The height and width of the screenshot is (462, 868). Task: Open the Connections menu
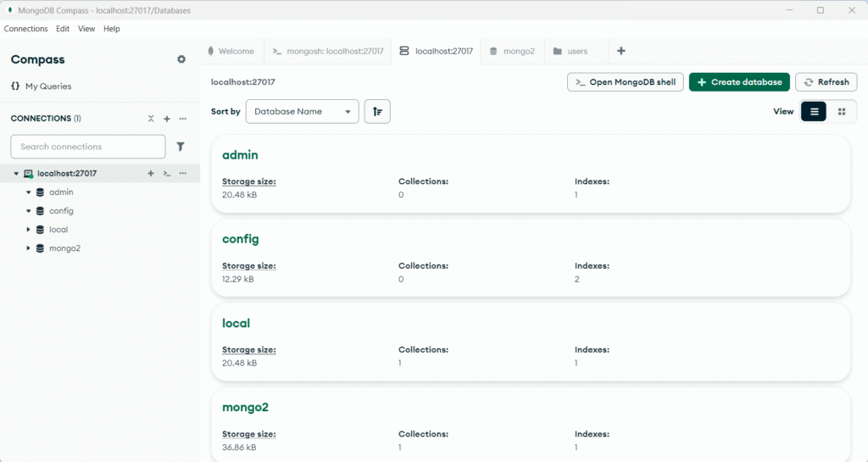point(26,29)
